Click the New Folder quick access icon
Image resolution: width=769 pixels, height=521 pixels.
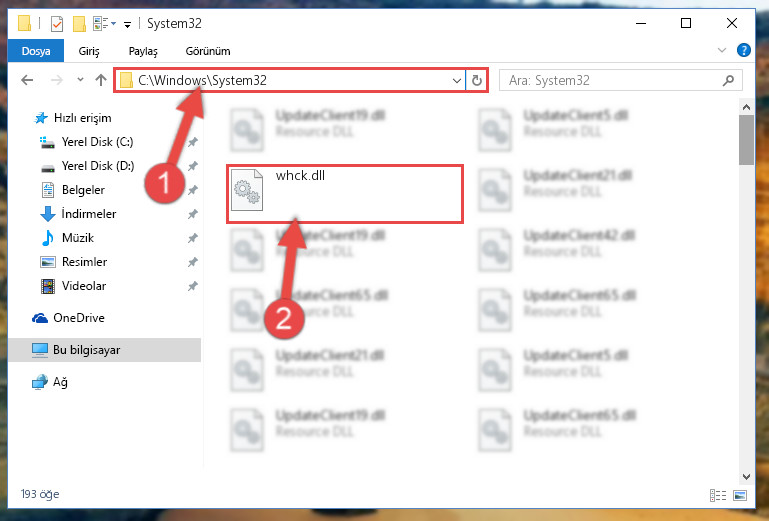point(79,24)
